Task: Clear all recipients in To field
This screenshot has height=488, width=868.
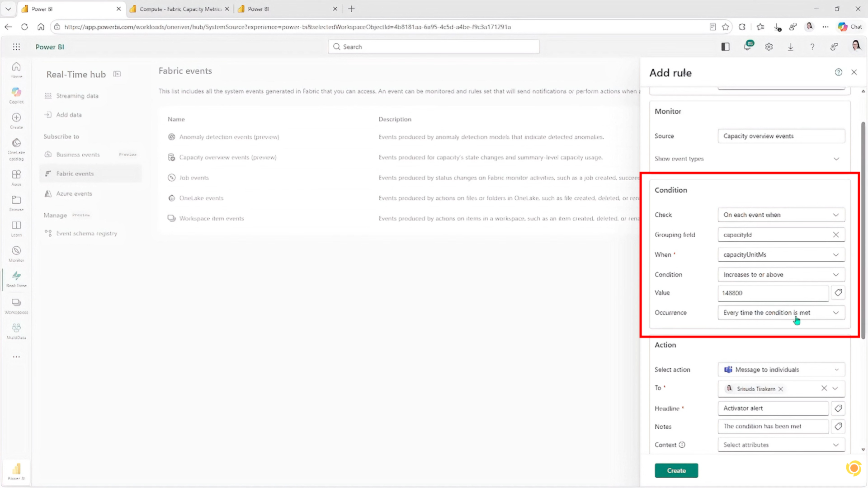Action: coord(824,389)
